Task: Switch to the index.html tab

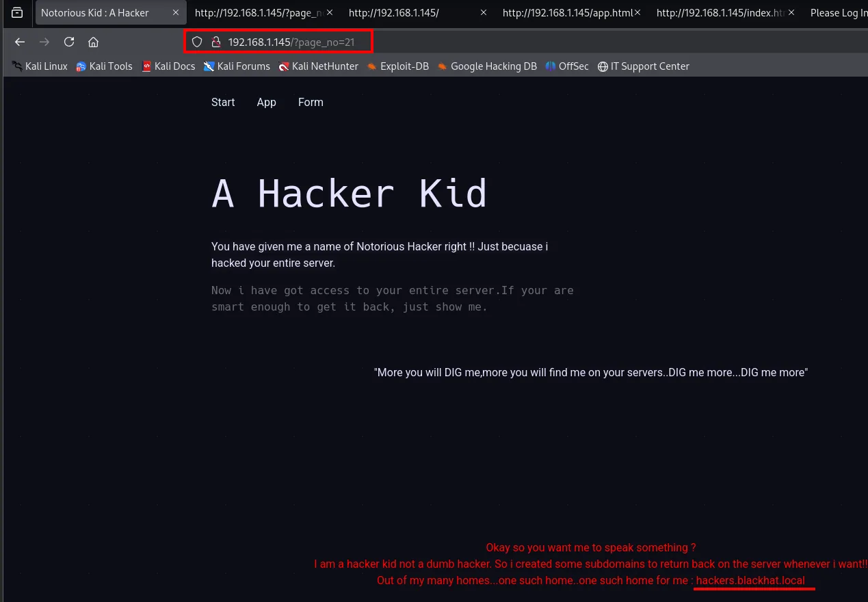Action: pos(726,13)
